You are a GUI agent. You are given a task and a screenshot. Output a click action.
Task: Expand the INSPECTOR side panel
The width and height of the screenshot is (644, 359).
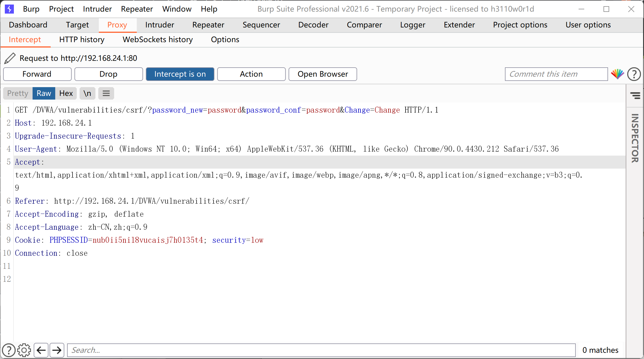[x=635, y=138]
